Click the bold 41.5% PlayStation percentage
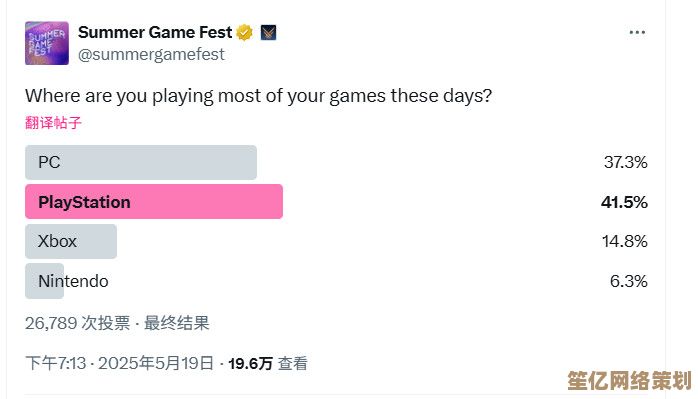 coord(624,202)
